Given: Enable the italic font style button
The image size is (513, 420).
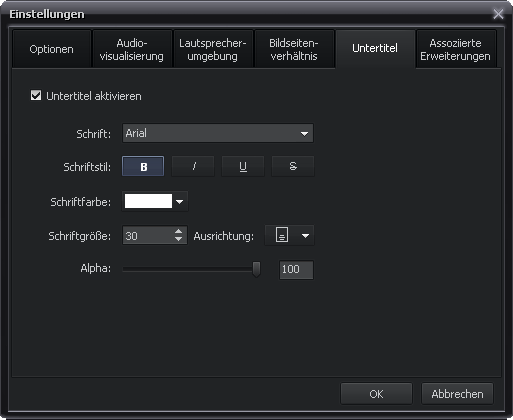Looking at the screenshot, I should coord(193,166).
